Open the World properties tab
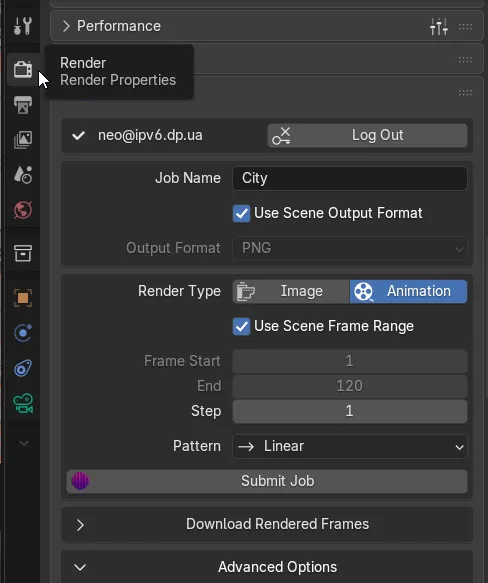Image resolution: width=488 pixels, height=583 pixels. tap(23, 210)
